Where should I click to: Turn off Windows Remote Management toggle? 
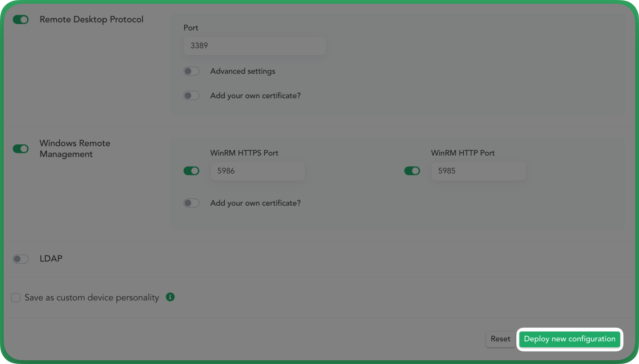21,149
